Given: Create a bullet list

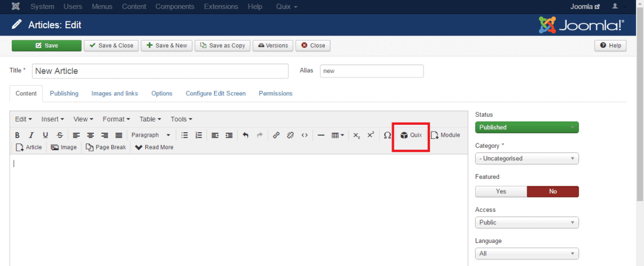Looking at the screenshot, I should [x=184, y=136].
